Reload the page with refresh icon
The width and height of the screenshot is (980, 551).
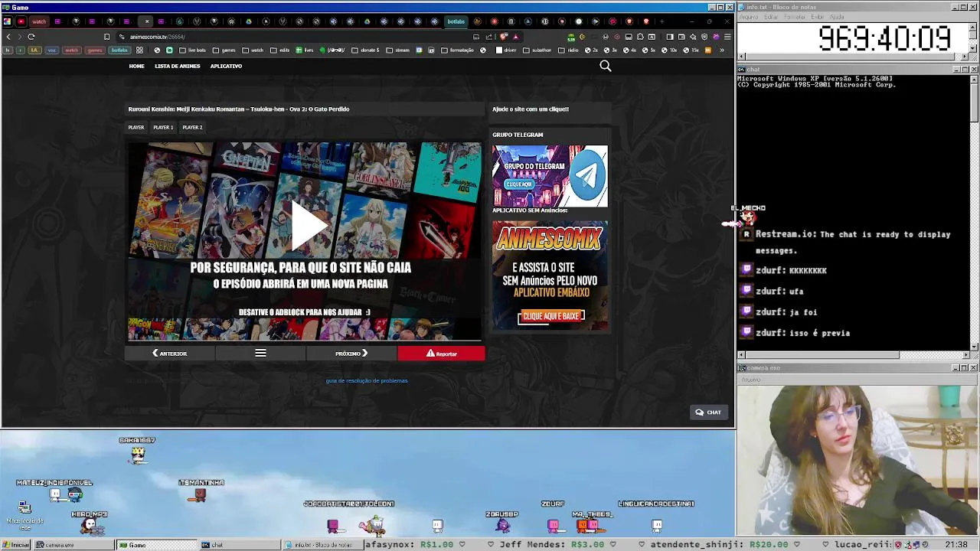pyautogui.click(x=31, y=37)
